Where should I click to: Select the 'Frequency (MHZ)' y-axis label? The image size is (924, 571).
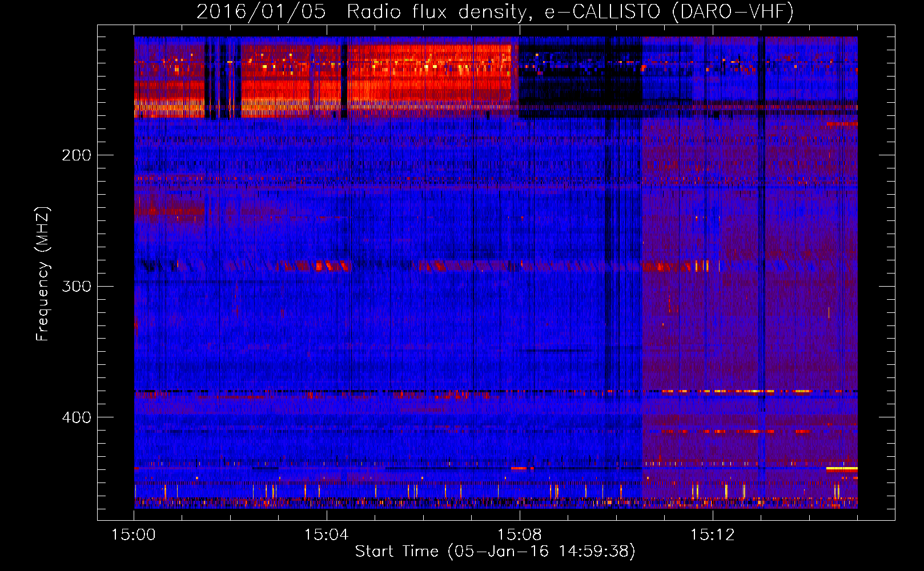coord(43,274)
